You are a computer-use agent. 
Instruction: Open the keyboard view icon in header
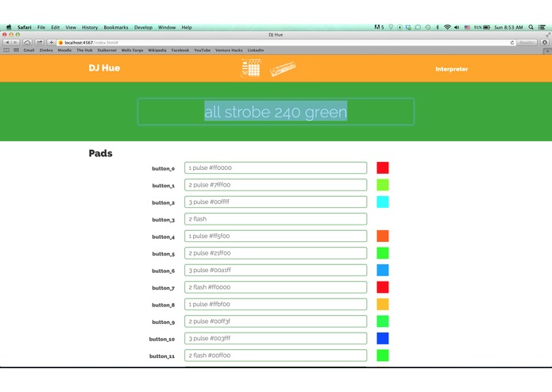point(283,68)
